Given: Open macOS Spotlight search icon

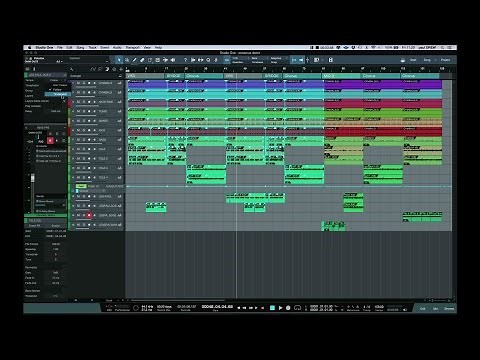Looking at the screenshot, I should tap(443, 48).
